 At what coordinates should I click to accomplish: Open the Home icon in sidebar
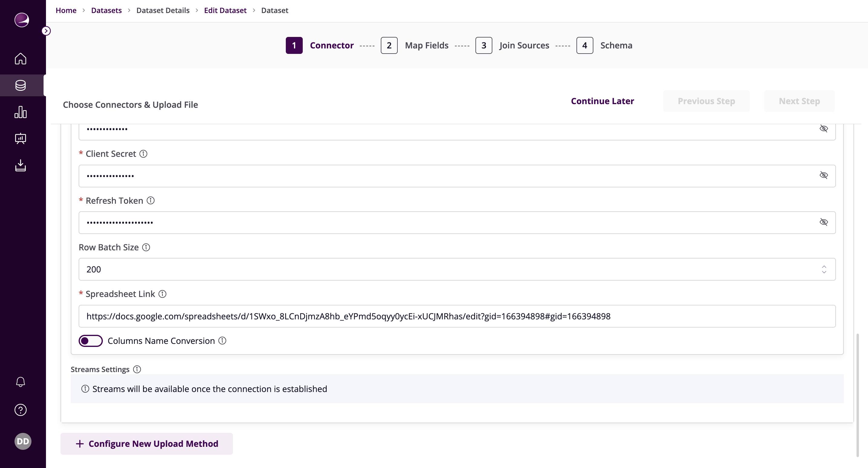point(21,59)
